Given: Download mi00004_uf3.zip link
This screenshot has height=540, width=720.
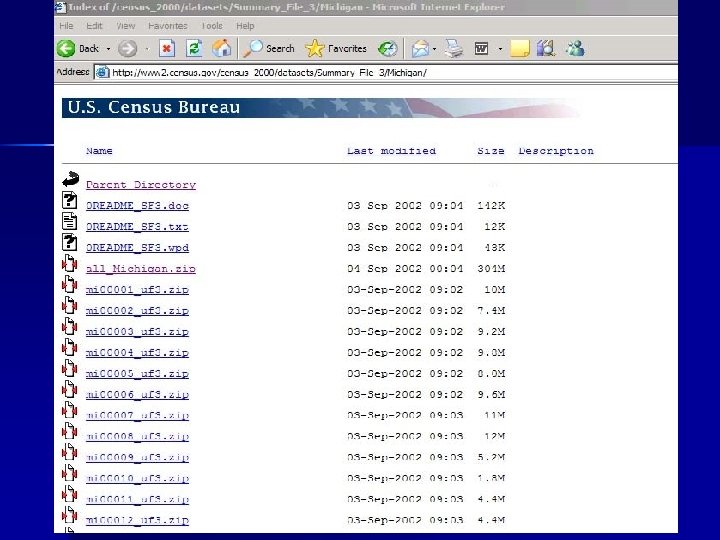Looking at the screenshot, I should click(137, 353).
